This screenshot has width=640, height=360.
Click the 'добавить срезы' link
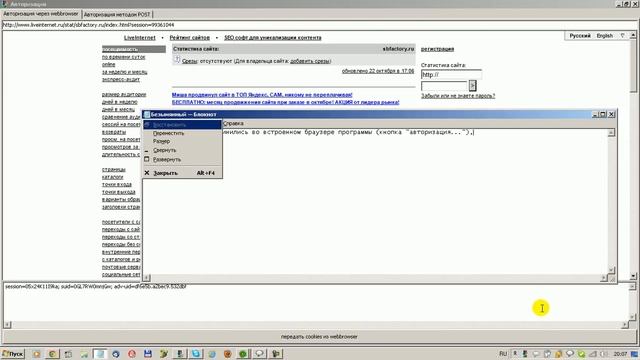[x=310, y=61]
